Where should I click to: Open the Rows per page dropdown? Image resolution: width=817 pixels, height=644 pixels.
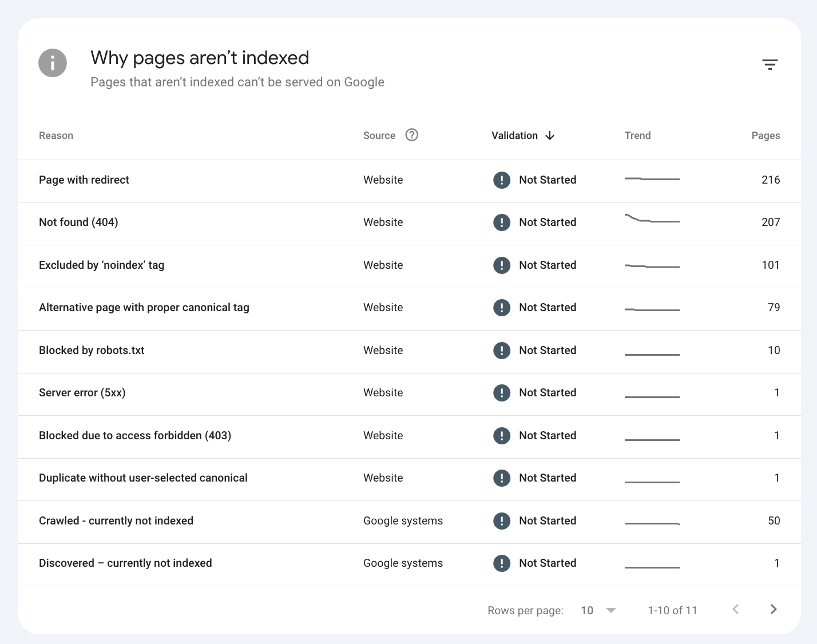598,610
